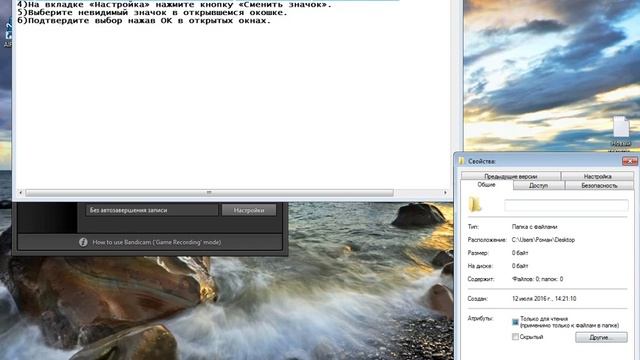Select the desktop file icon Новый

621,133
